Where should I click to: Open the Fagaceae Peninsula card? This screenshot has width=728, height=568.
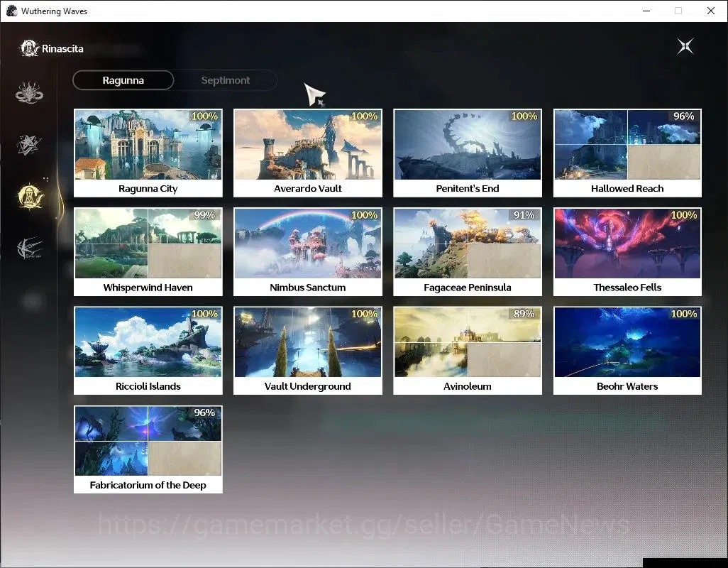click(468, 252)
